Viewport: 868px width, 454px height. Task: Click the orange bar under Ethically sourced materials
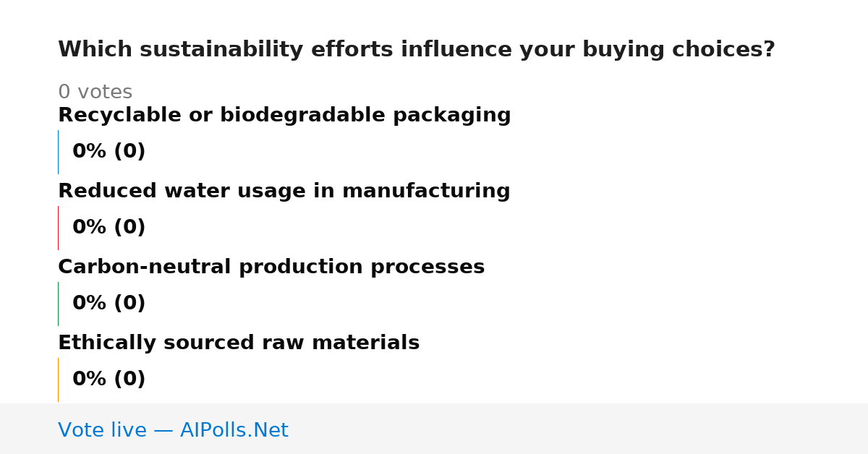tap(58, 380)
